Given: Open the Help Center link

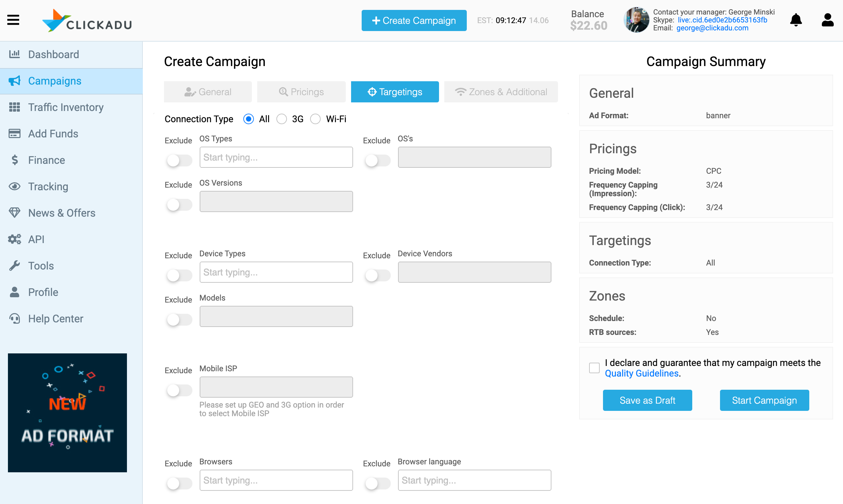Looking at the screenshot, I should click(x=71, y=319).
